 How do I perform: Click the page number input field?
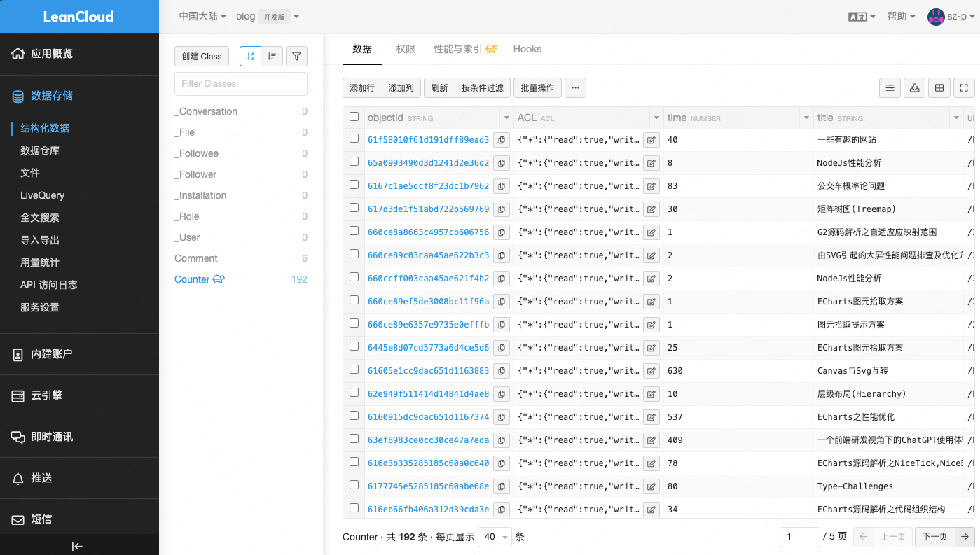[x=799, y=537]
